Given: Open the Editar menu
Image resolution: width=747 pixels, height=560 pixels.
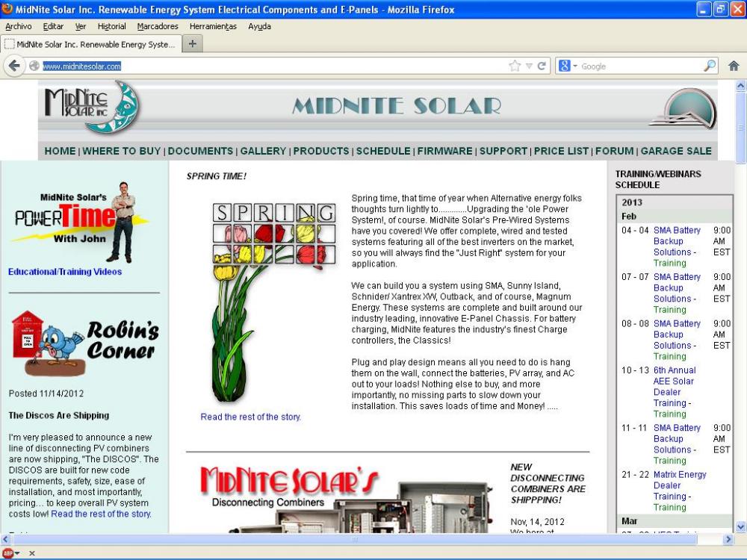Looking at the screenshot, I should [x=53, y=26].
